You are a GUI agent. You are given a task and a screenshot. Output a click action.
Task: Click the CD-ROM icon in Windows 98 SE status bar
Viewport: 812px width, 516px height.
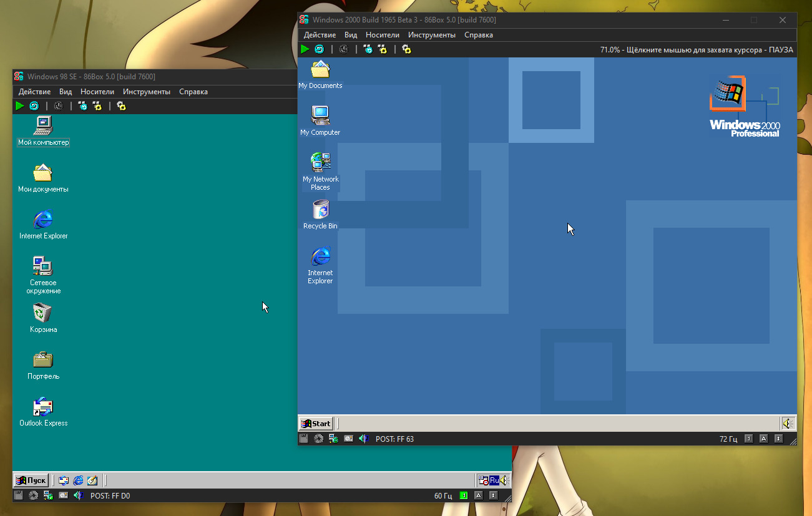point(34,495)
